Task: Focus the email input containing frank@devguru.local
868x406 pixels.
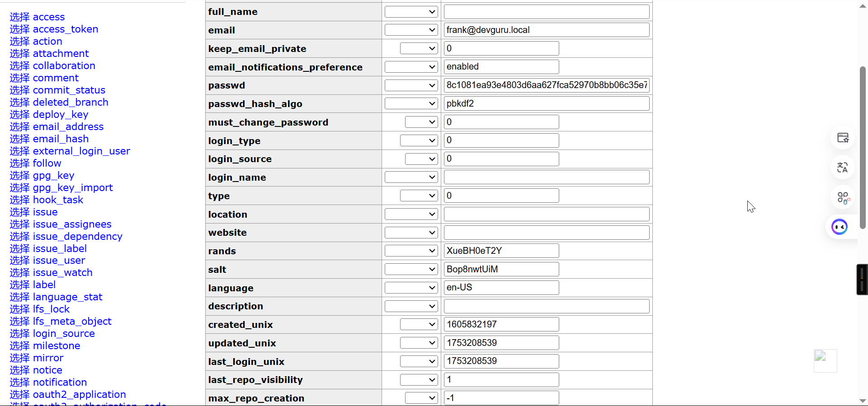Action: (546, 30)
